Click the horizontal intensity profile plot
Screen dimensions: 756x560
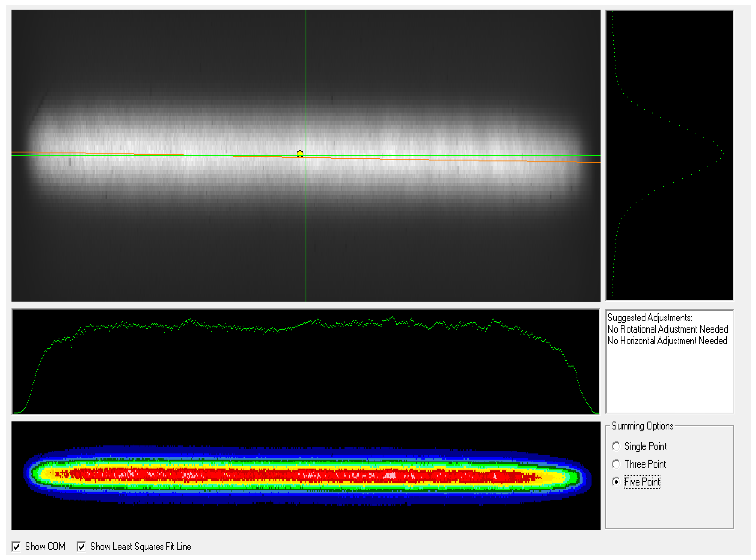(x=306, y=361)
